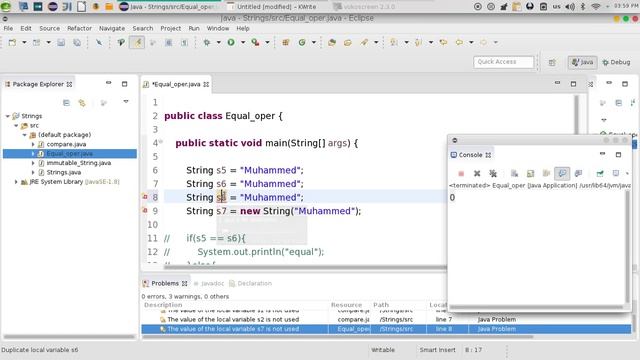Click the Collapse All icon in Package Explorer
The height and width of the screenshot is (360, 640).
[x=66, y=103]
